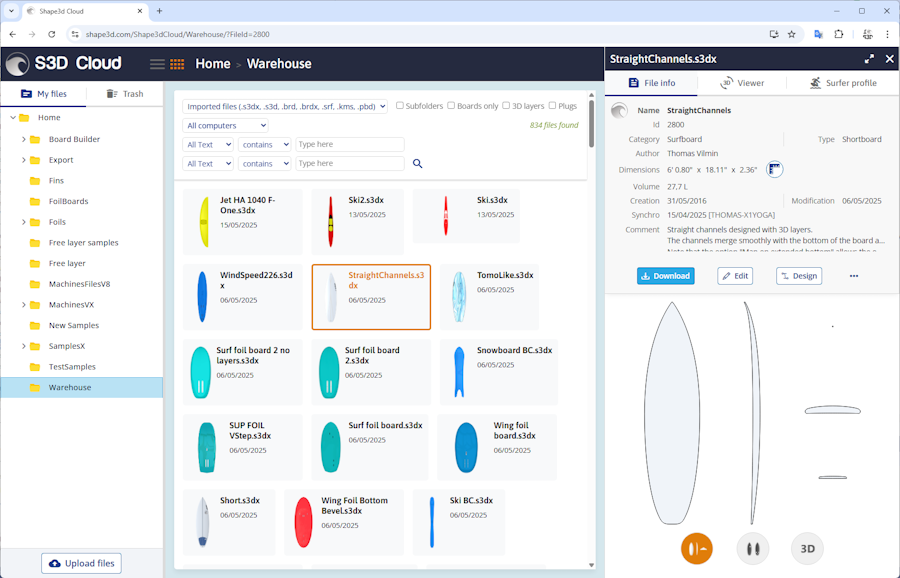Click the dimensions unit converter icon

774,170
